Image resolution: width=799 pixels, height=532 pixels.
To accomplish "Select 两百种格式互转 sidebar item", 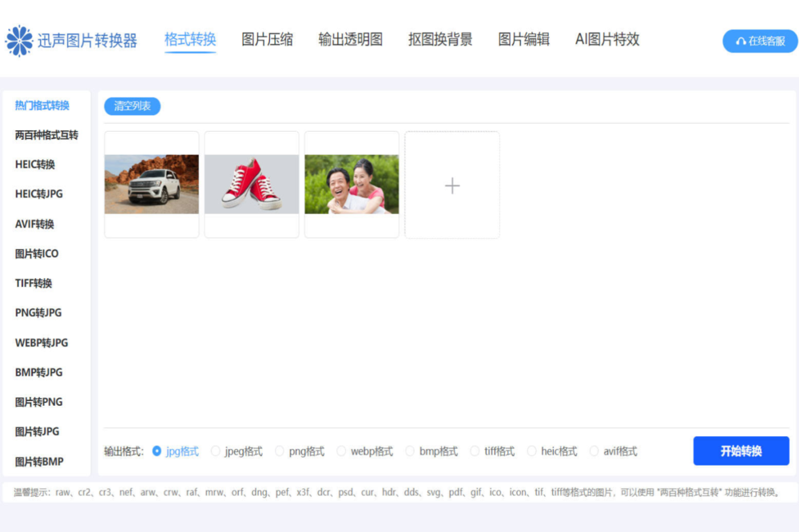I will point(46,135).
